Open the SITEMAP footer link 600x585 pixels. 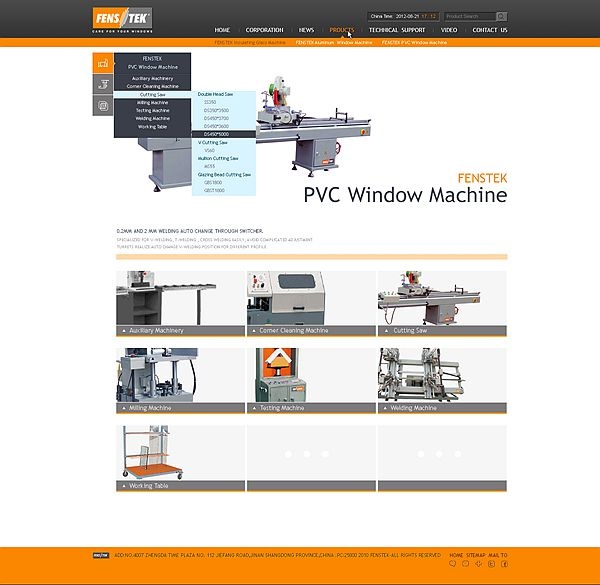tap(477, 555)
